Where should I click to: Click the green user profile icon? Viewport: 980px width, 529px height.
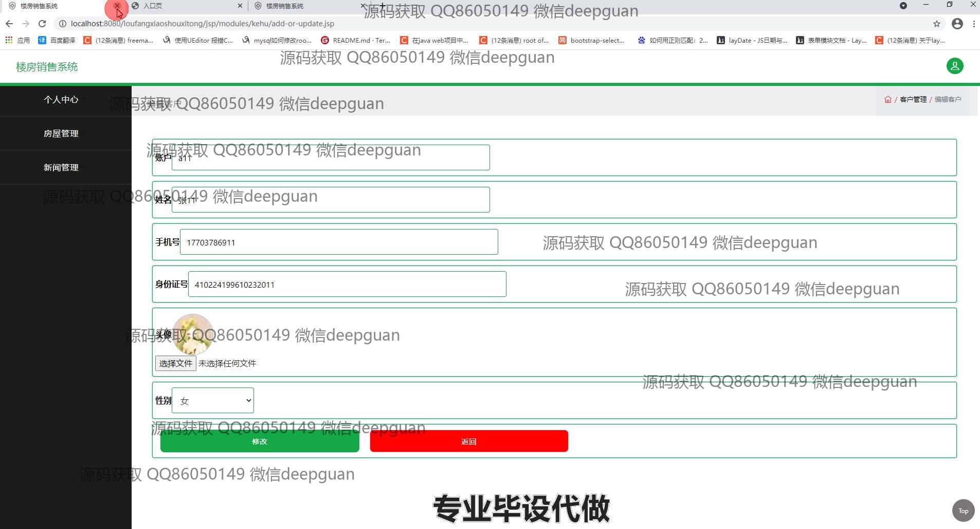(954, 66)
